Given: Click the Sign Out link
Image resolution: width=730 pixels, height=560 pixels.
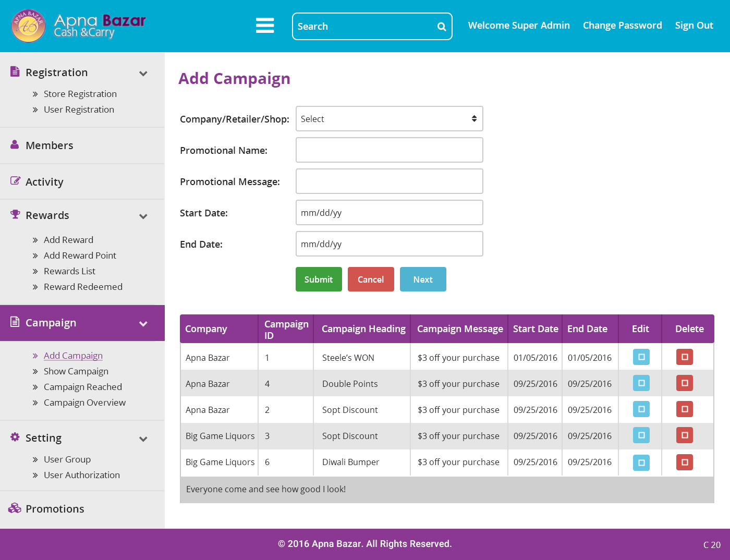Looking at the screenshot, I should point(693,26).
